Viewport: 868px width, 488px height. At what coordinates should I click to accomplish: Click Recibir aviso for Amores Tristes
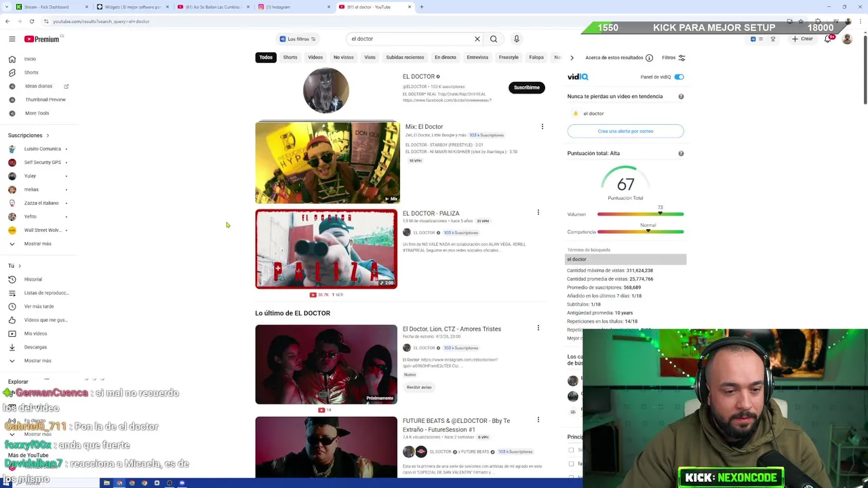point(419,387)
